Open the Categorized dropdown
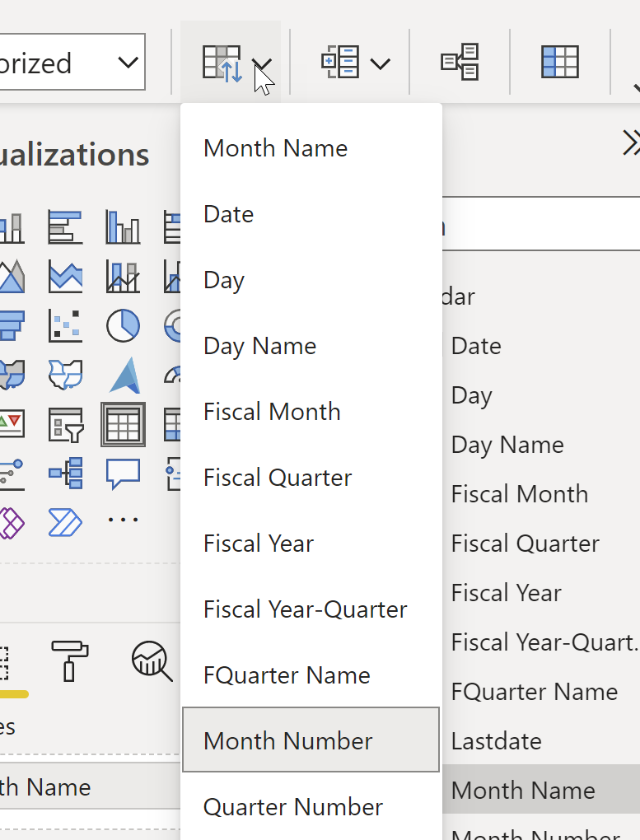 [x=128, y=61]
